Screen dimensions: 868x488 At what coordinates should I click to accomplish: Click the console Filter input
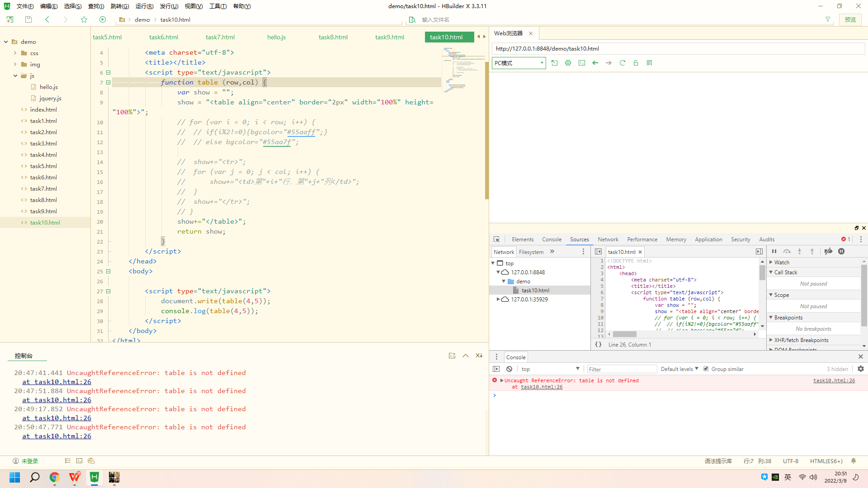622,369
